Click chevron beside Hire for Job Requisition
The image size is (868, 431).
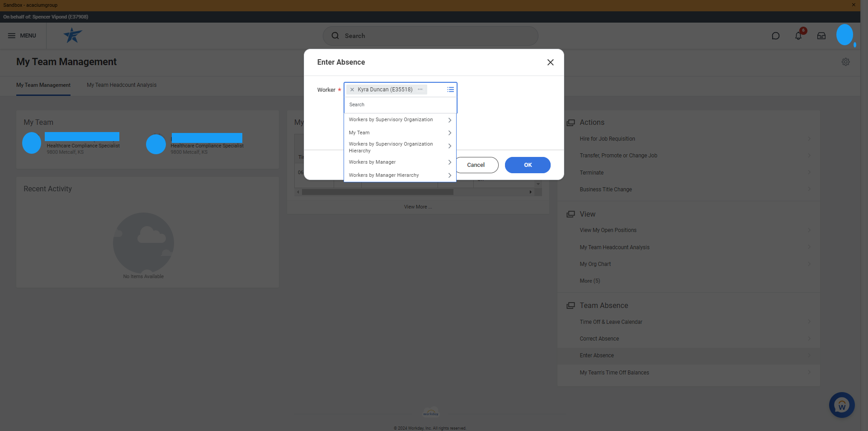point(809,139)
